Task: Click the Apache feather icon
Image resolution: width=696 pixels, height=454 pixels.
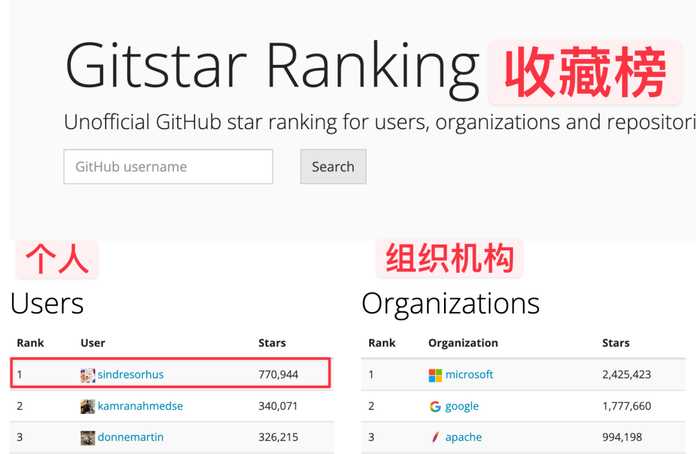Action: point(435,438)
